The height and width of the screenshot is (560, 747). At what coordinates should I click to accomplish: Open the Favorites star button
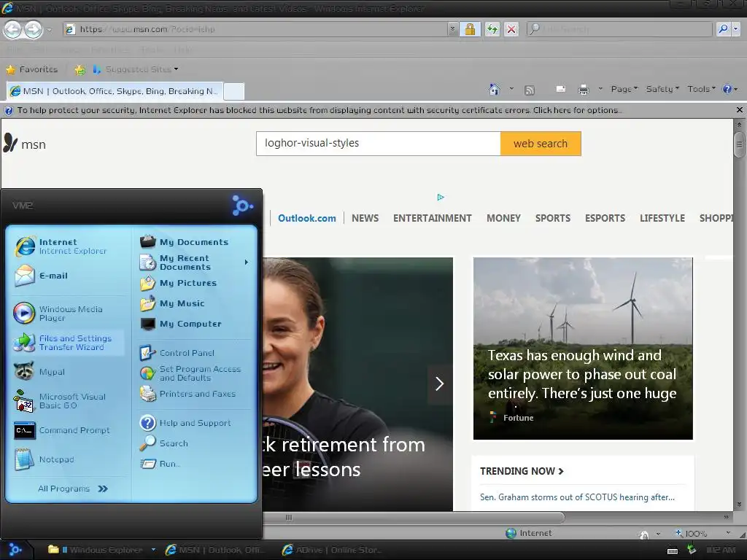(x=32, y=69)
